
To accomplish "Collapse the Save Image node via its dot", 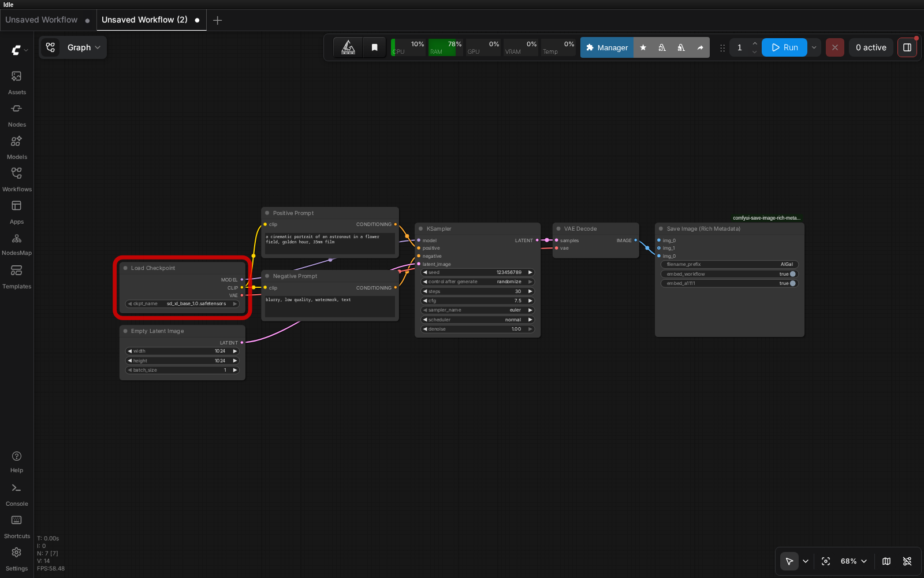I will pyautogui.click(x=661, y=229).
